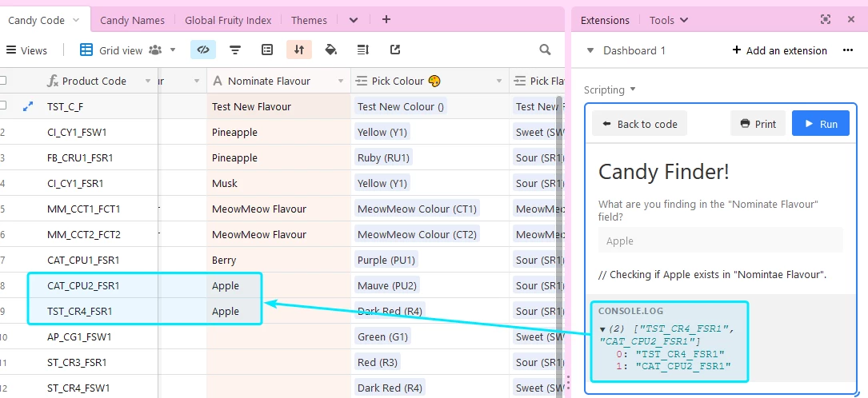Add a new table with plus icon
868x398 pixels.
(386, 19)
